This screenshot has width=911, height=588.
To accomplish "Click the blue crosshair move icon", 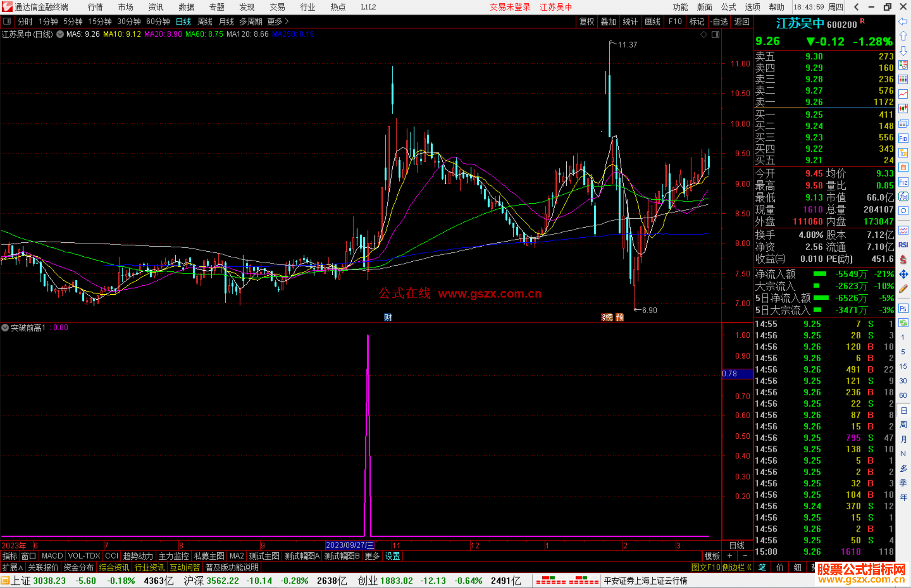I will (903, 274).
